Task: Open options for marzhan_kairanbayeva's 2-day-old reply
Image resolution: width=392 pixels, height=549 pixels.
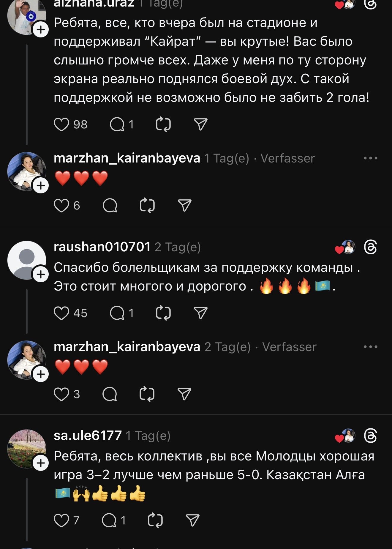Action: (x=370, y=347)
